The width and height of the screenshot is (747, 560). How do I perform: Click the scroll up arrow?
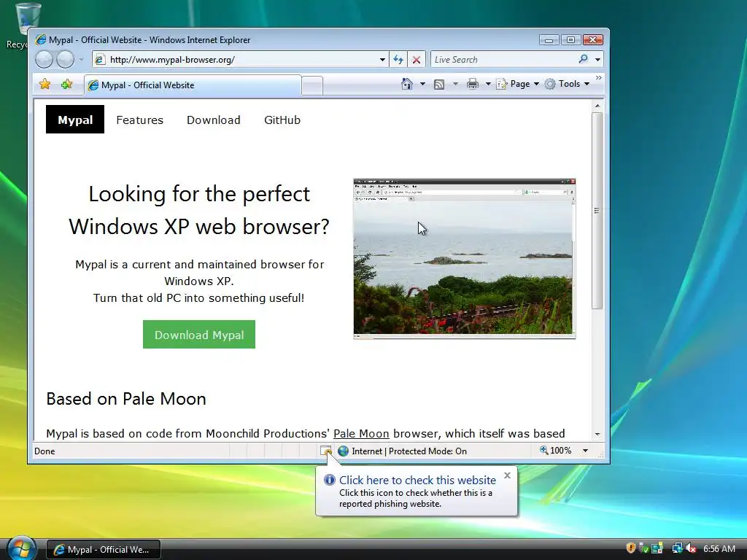pos(597,105)
